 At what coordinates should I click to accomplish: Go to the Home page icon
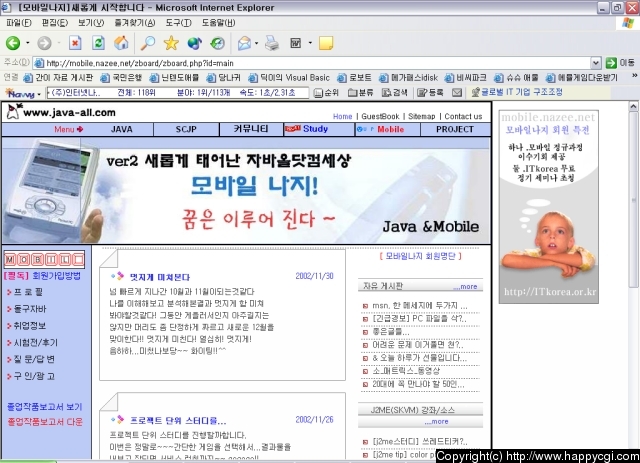pyautogui.click(x=121, y=43)
